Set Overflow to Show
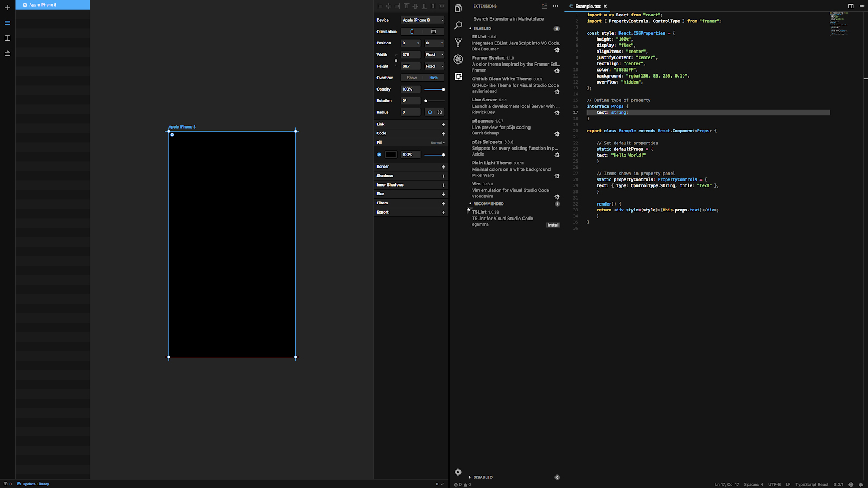This screenshot has width=868, height=488. (412, 78)
